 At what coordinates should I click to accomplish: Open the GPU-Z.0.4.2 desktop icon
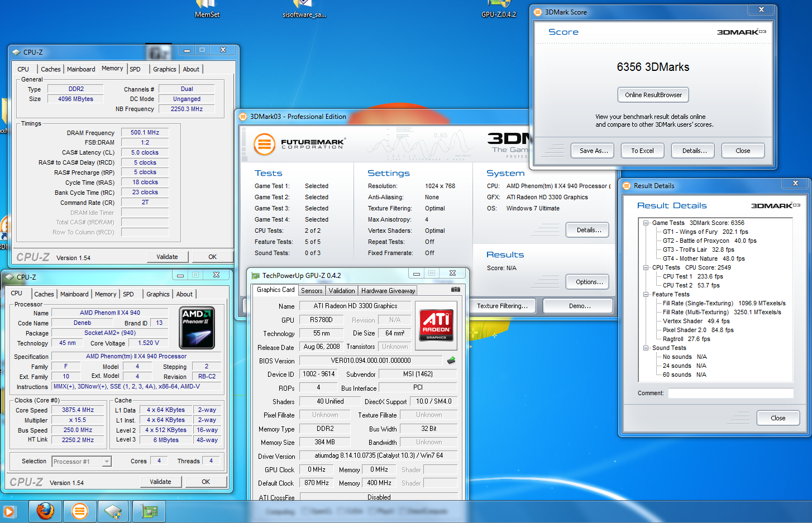(x=499, y=9)
